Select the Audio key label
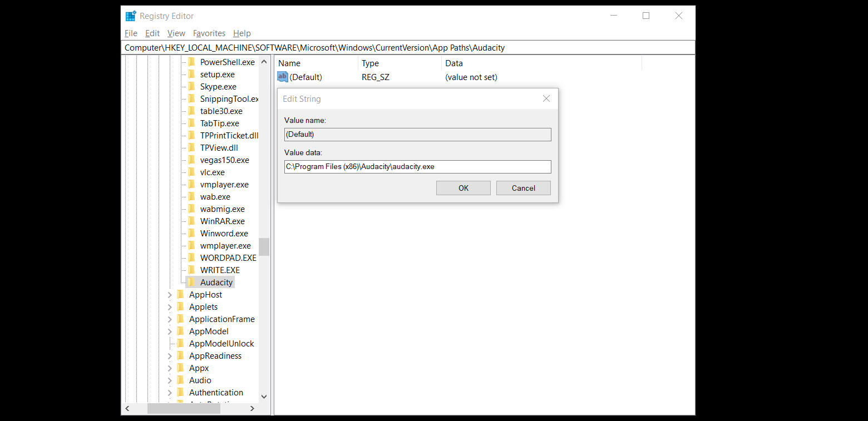This screenshot has height=421, width=868. click(200, 380)
